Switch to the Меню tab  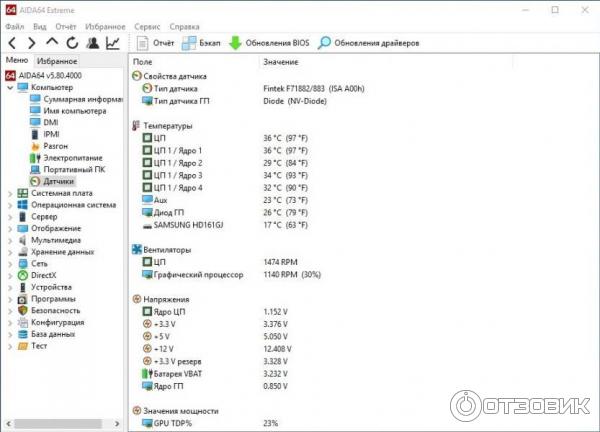click(x=17, y=60)
